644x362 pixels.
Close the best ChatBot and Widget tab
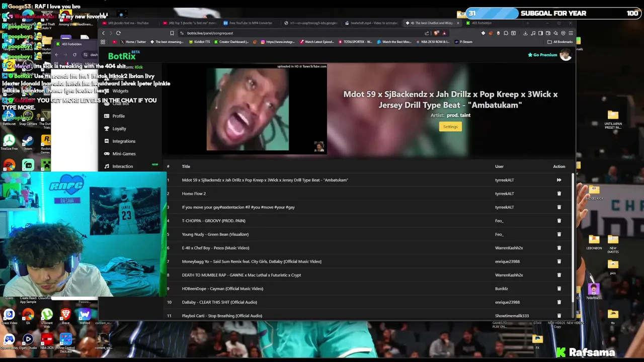(458, 23)
